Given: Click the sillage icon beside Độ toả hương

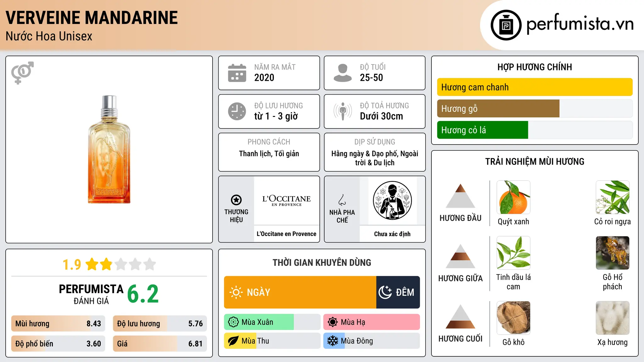Looking at the screenshot, I should (342, 111).
